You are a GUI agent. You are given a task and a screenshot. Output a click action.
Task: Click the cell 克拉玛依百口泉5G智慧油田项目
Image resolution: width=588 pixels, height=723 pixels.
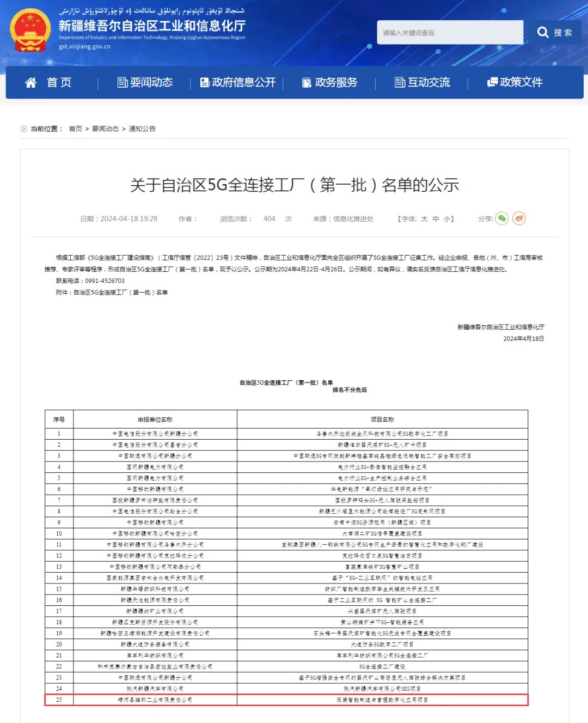[382, 556]
